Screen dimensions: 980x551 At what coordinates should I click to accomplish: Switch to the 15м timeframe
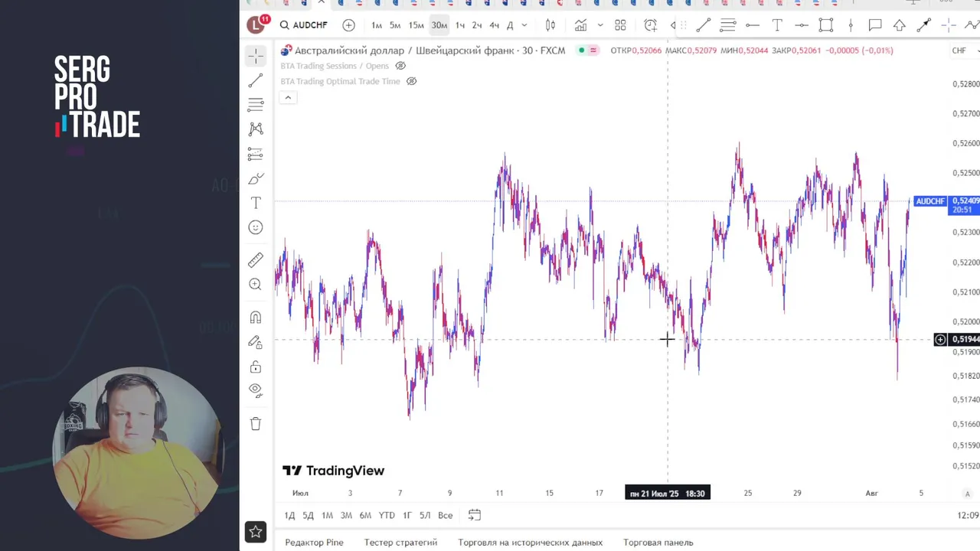point(416,25)
